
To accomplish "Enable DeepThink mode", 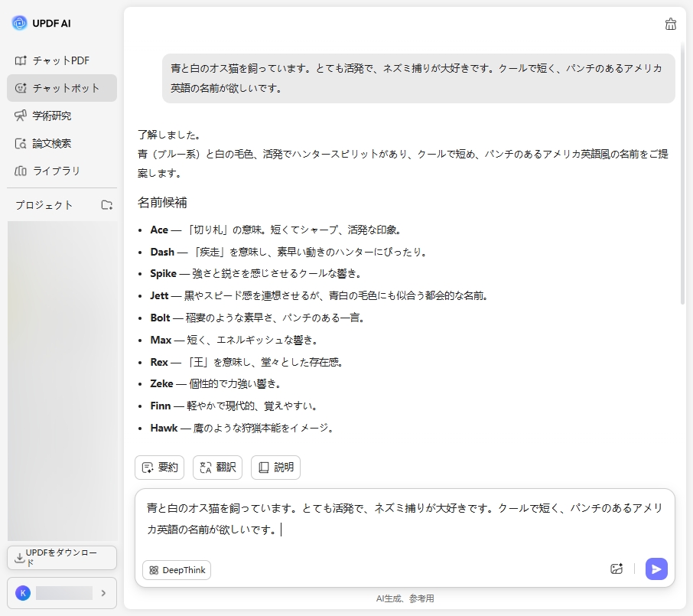I will [176, 569].
